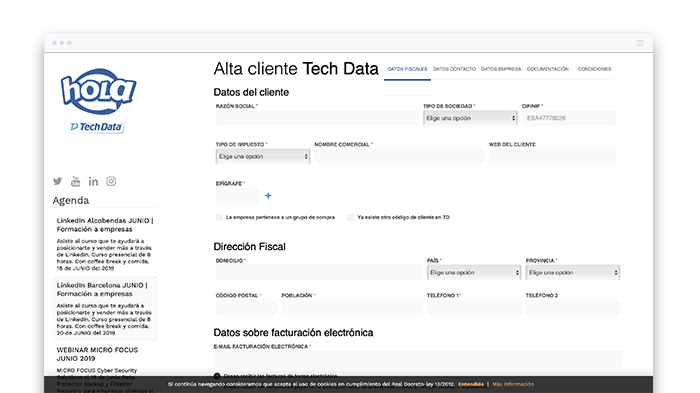700x393 pixels.
Task: Open the Tipo de Sociedad dropdown
Action: [x=470, y=118]
